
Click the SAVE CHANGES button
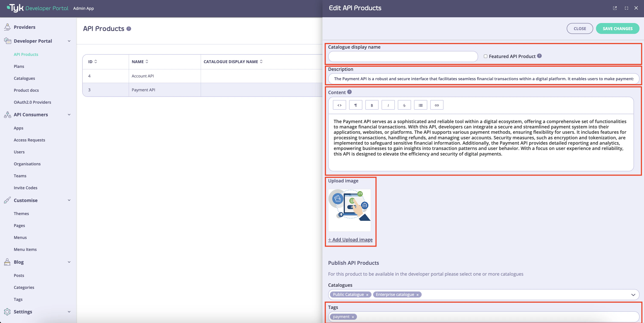[618, 28]
